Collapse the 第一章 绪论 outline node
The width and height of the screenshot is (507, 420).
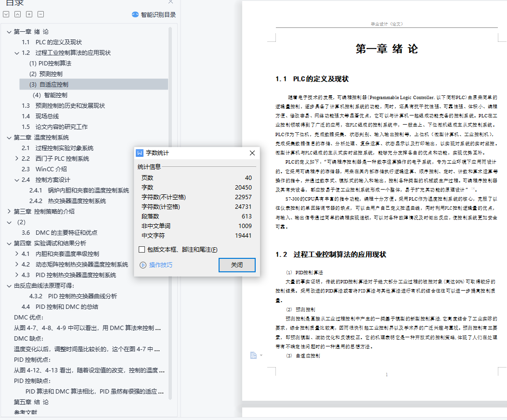pos(9,32)
